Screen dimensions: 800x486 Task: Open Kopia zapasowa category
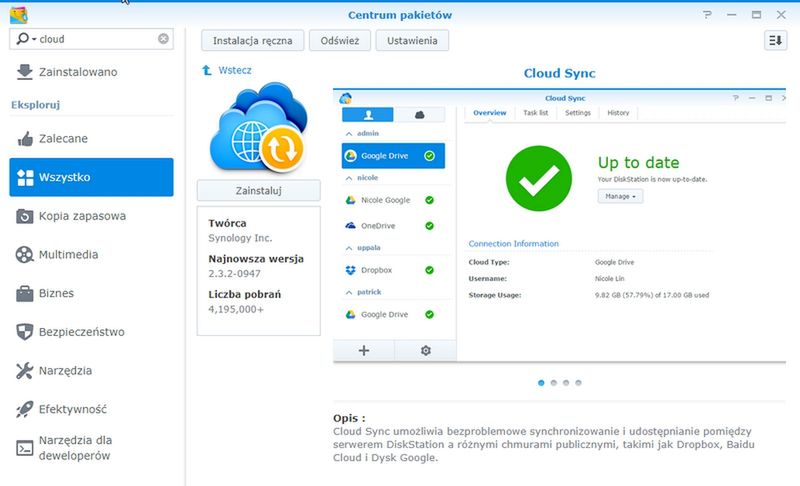click(x=91, y=216)
